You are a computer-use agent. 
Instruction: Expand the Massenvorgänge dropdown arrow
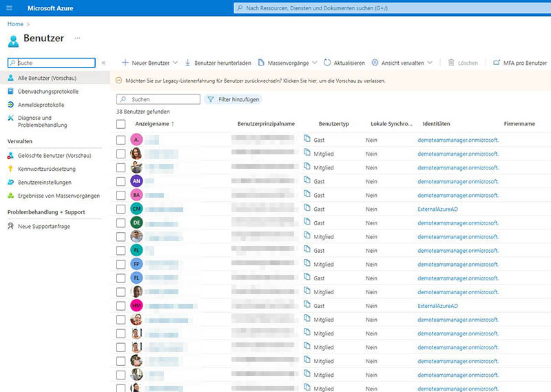point(315,63)
